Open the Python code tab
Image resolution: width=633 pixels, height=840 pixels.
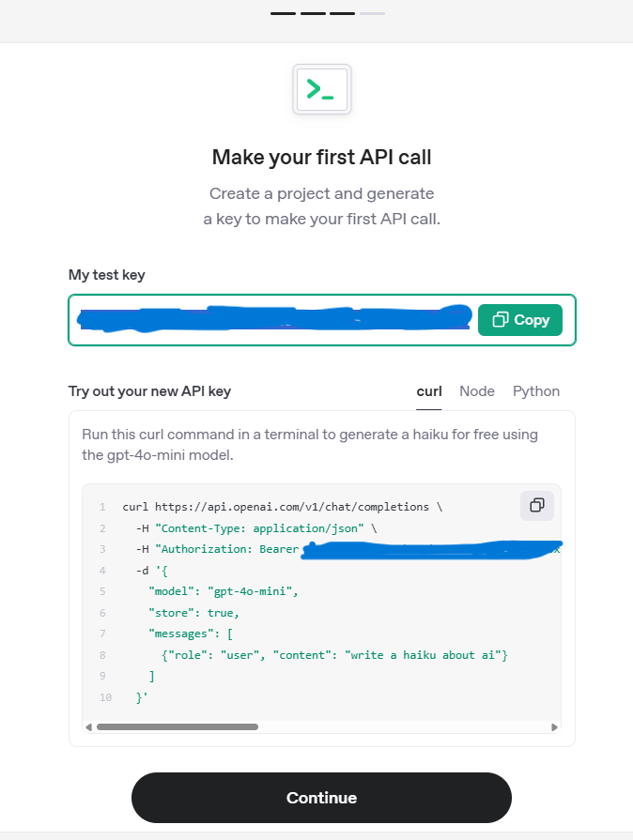(x=536, y=391)
